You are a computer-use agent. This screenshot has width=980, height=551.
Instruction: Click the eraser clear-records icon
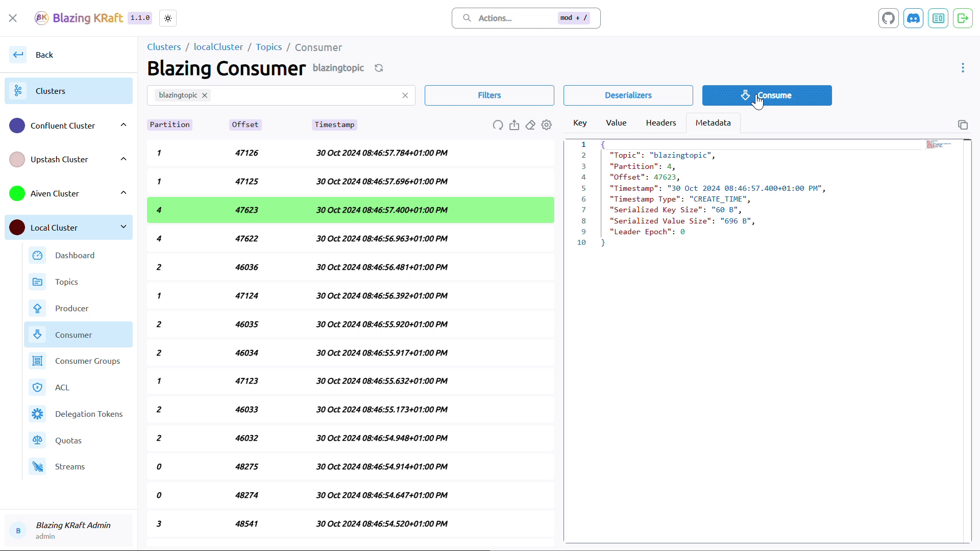[x=530, y=125]
